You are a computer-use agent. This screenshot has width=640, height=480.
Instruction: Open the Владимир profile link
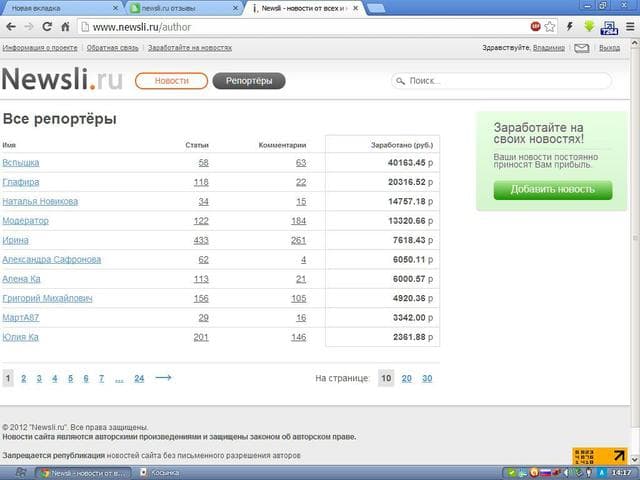click(549, 48)
